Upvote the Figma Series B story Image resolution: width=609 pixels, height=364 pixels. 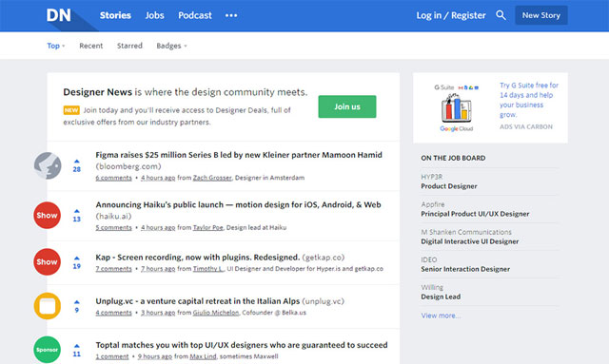(x=77, y=161)
